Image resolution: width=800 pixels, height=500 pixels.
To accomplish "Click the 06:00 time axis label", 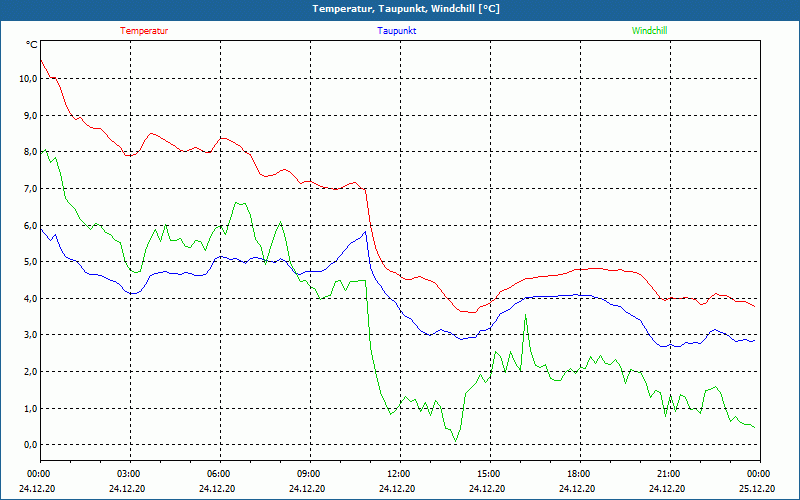I will coord(218,474).
